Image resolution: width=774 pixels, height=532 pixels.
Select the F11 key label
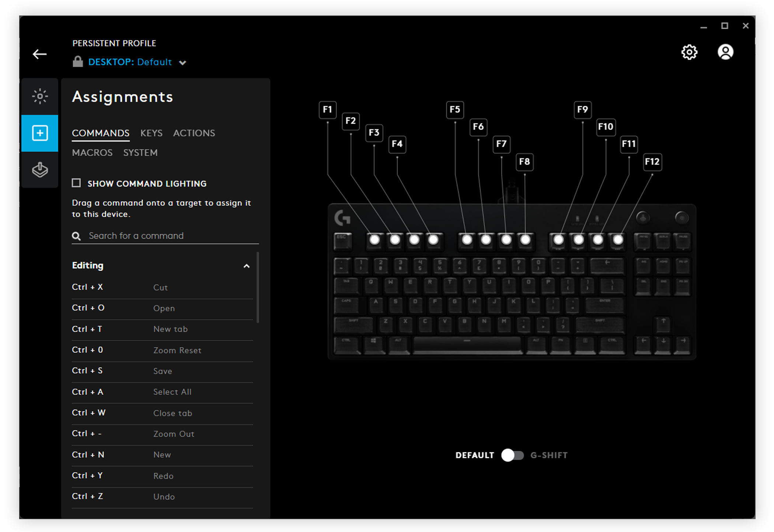pyautogui.click(x=629, y=144)
